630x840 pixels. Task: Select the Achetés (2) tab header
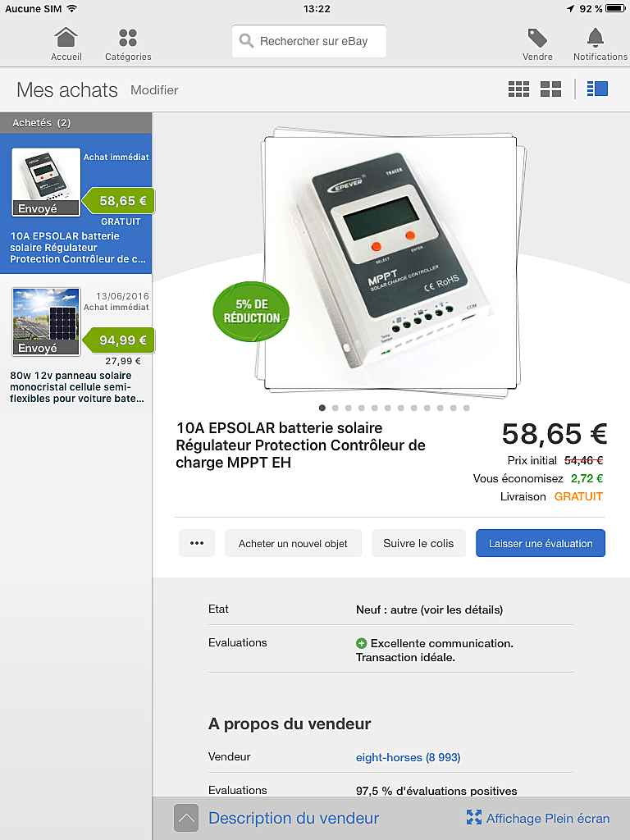click(76, 123)
